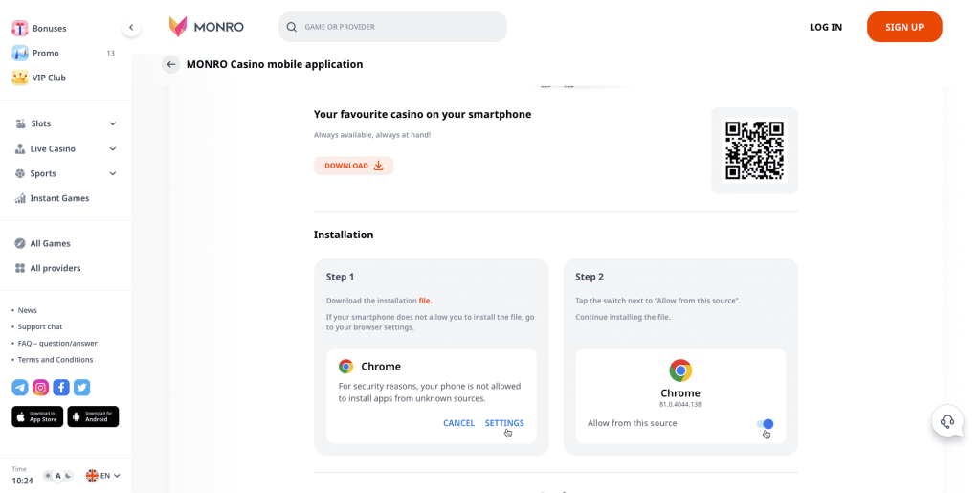980x493 pixels.
Task: Open the Bonuses menu item
Action: click(x=49, y=29)
